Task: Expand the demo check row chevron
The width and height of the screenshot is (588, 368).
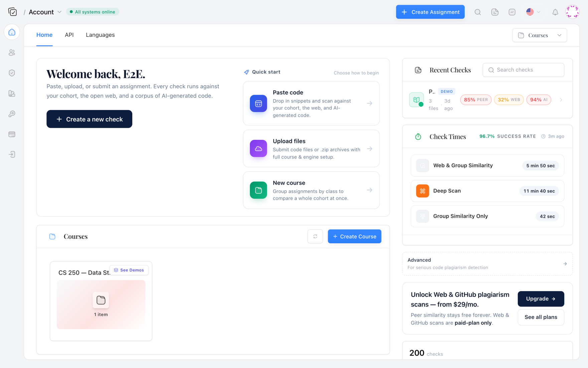Action: click(x=561, y=100)
